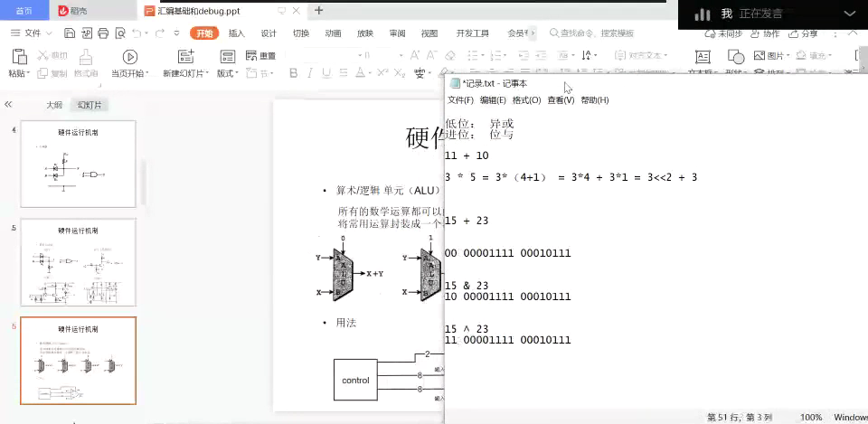Toggle Italic formatting
Image resolution: width=868 pixels, height=424 pixels.
[x=310, y=73]
